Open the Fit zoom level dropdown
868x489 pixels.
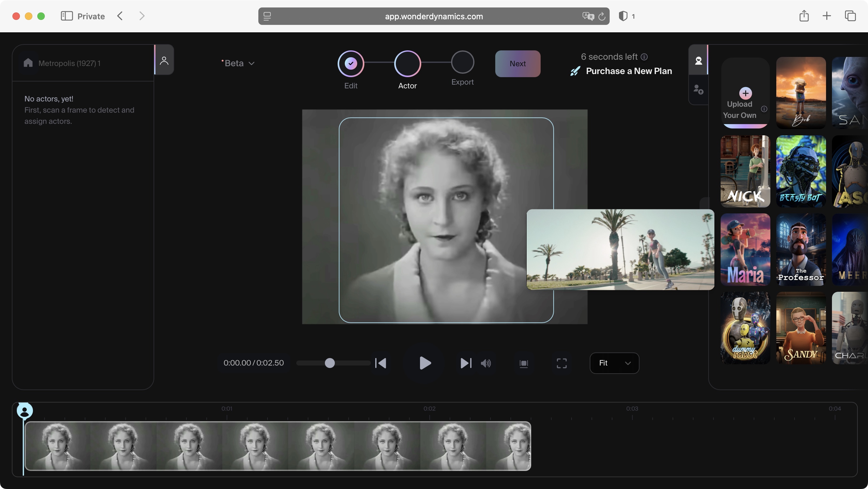tap(614, 363)
